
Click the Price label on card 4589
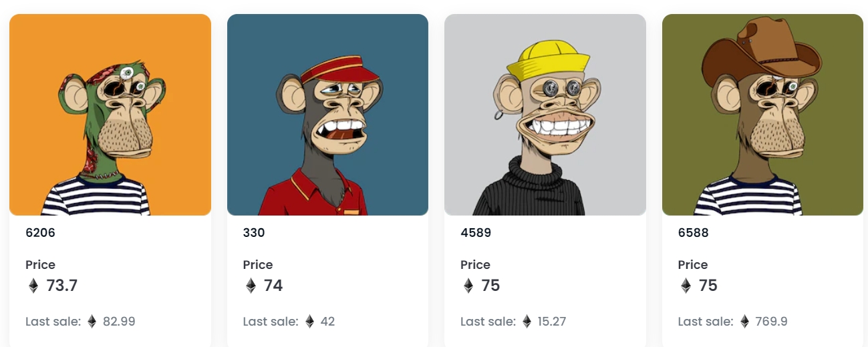pyautogui.click(x=475, y=265)
